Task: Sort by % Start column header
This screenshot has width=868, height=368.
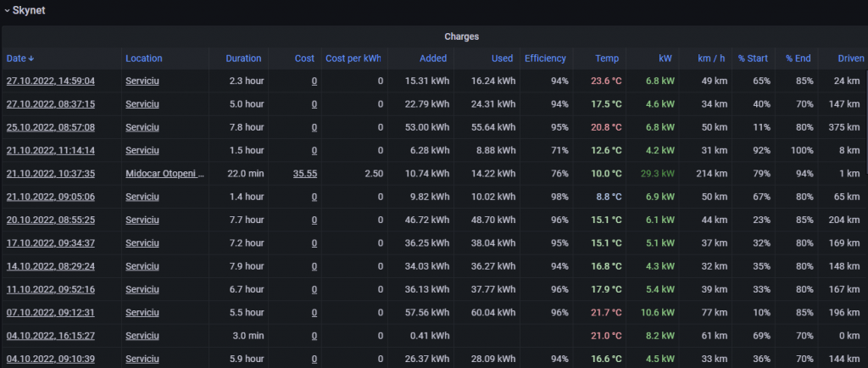Action: pyautogui.click(x=753, y=59)
